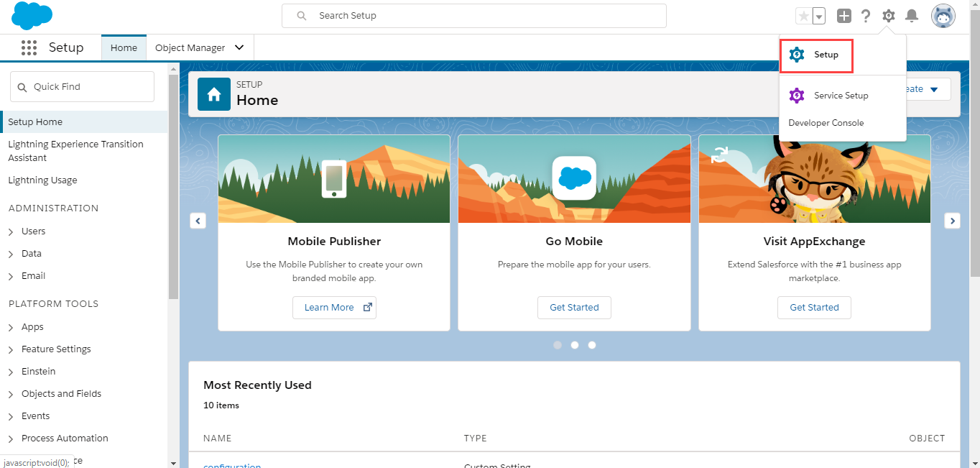The height and width of the screenshot is (468, 980).
Task: Click the favorites star icon
Action: tap(804, 16)
